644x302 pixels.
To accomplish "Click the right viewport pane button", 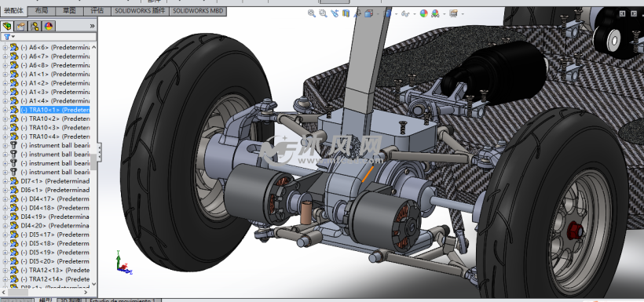I will pyautogui.click(x=635, y=13).
